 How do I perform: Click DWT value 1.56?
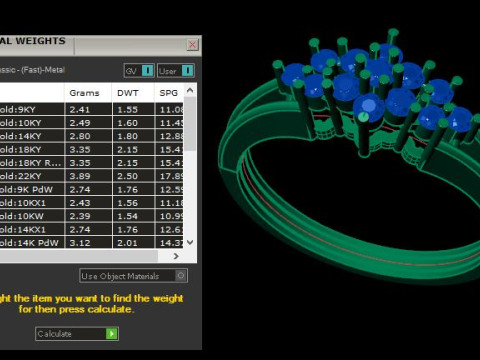click(127, 203)
